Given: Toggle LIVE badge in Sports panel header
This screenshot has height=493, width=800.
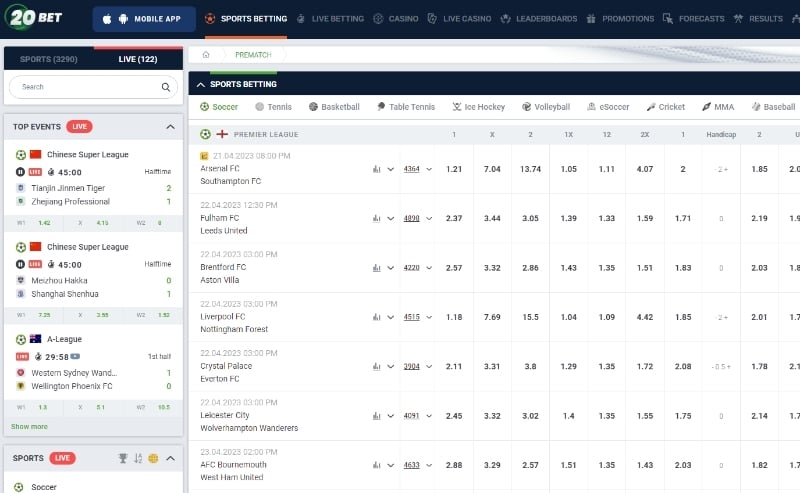Looking at the screenshot, I should coord(62,458).
